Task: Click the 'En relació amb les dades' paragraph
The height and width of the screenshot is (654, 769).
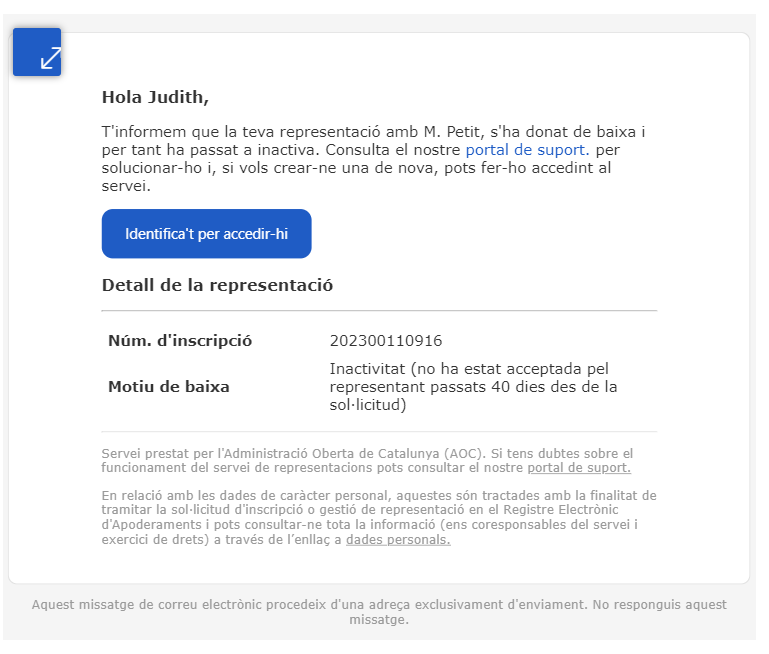Action: (379, 517)
